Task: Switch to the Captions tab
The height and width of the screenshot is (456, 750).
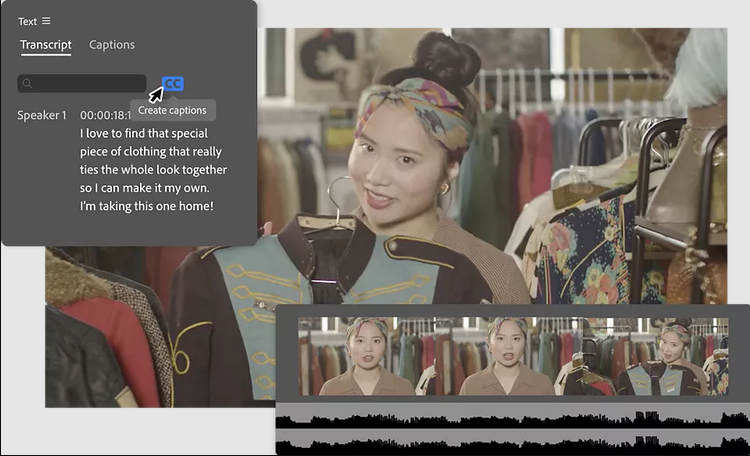Action: pyautogui.click(x=112, y=45)
